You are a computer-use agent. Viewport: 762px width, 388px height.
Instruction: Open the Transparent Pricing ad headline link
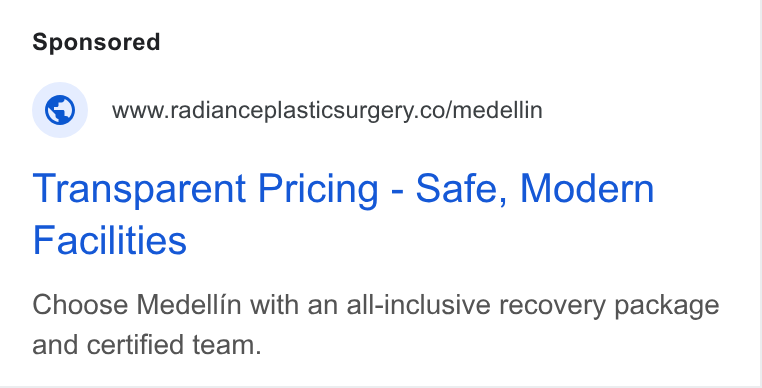343,213
